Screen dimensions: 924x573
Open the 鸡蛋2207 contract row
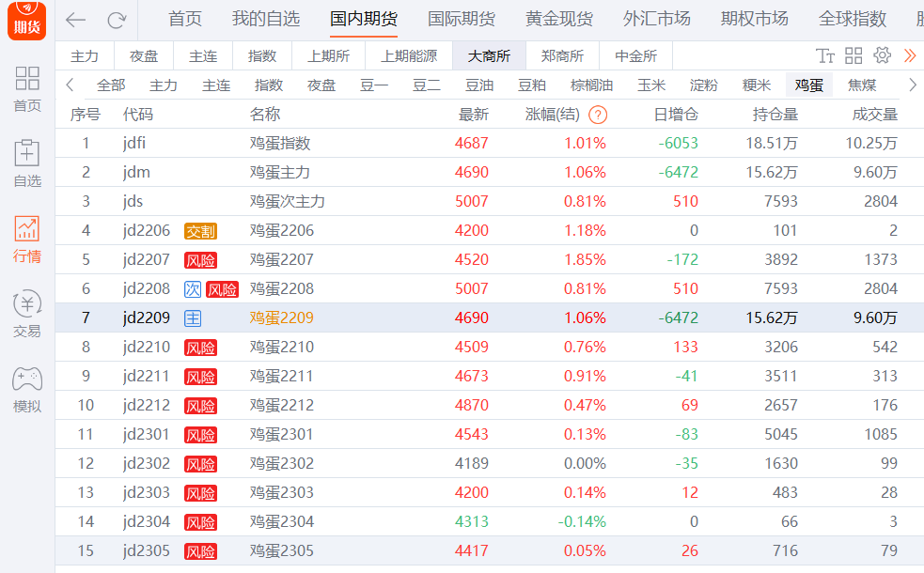282,259
